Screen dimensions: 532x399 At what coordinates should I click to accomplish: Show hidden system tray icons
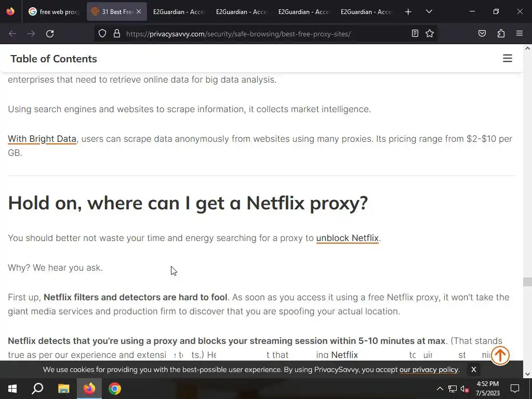440,389
